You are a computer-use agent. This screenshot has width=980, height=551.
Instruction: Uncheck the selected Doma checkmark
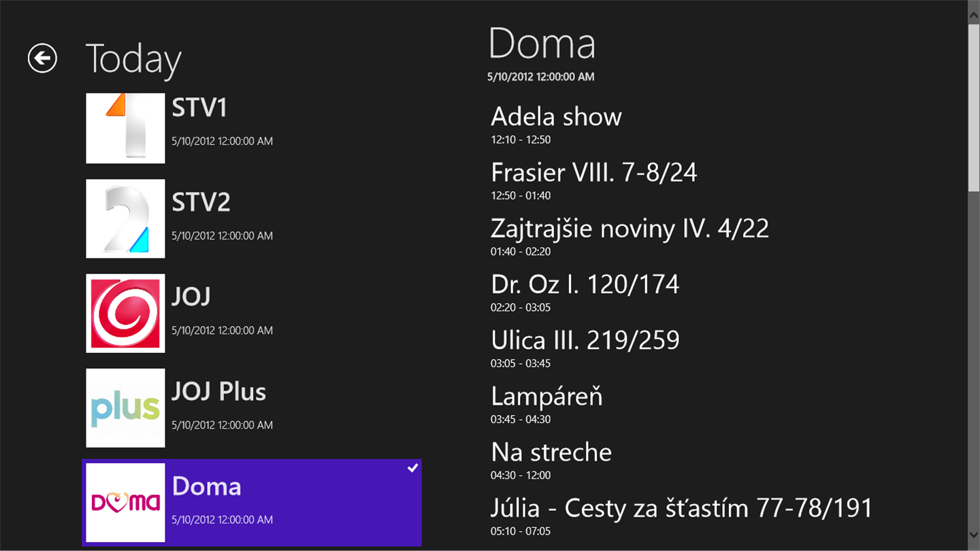(x=412, y=468)
